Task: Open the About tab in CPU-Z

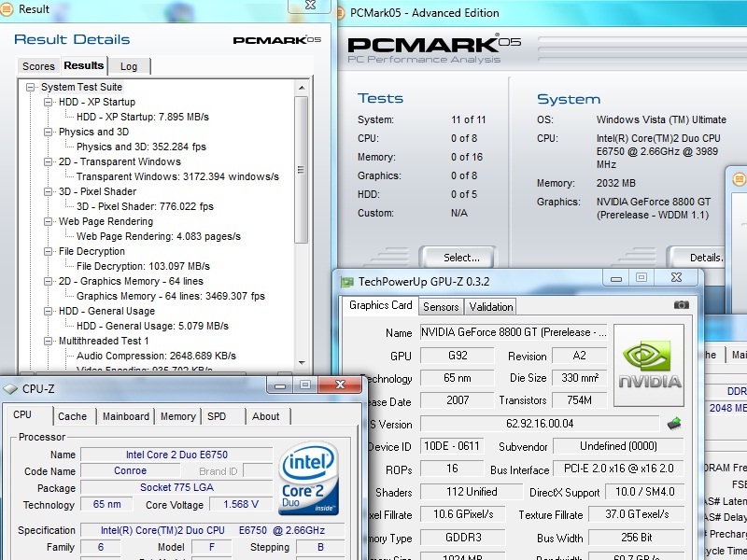Action: coord(266,416)
